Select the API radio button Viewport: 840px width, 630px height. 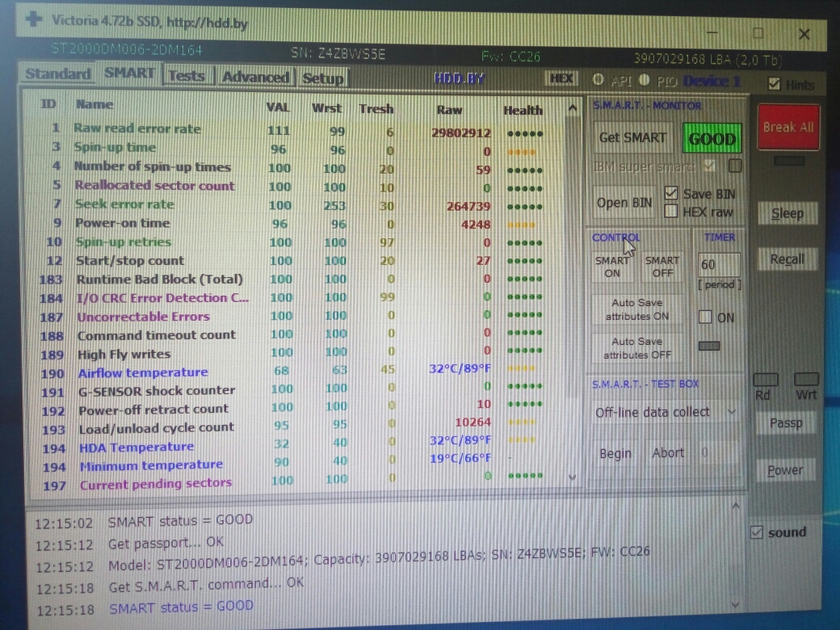pos(598,80)
